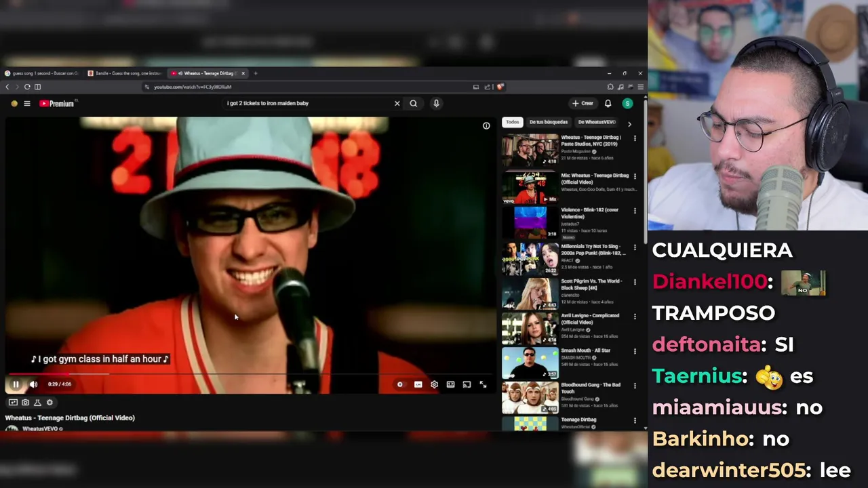Screen dimensions: 868x488
Task: Pause the Teenage Dirtbag video
Action: pyautogui.click(x=16, y=384)
